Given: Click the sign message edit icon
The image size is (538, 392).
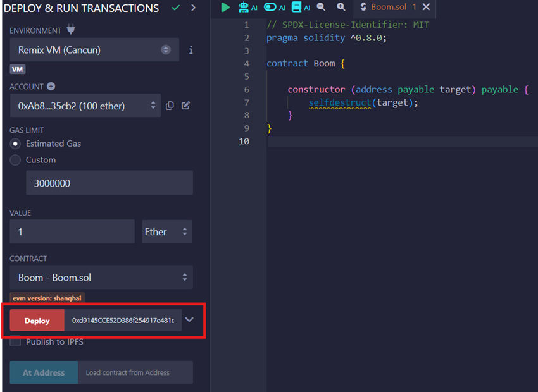Looking at the screenshot, I should pyautogui.click(x=185, y=106).
